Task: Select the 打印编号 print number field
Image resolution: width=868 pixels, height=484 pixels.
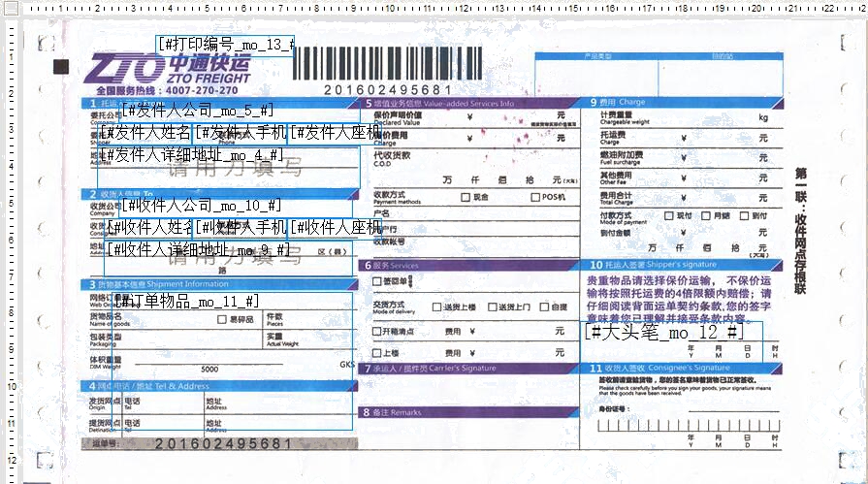Action: pos(225,45)
